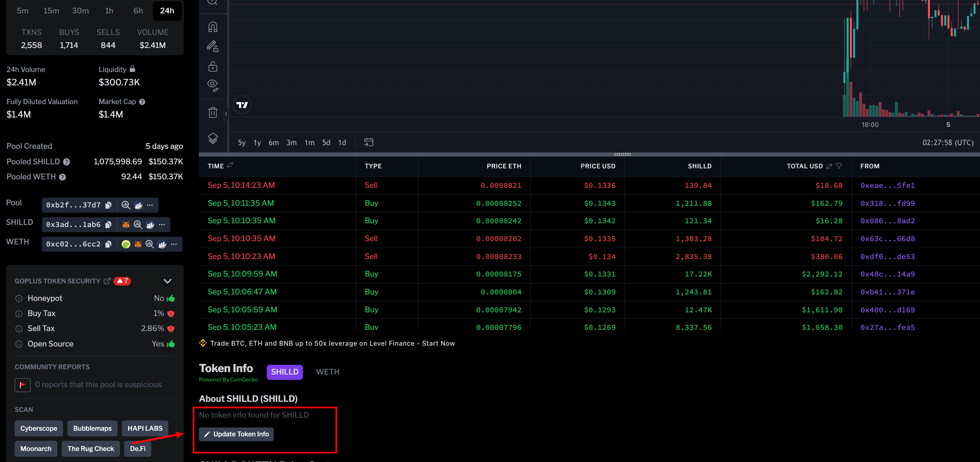Click info icon beside Buy Tax

(x=19, y=314)
